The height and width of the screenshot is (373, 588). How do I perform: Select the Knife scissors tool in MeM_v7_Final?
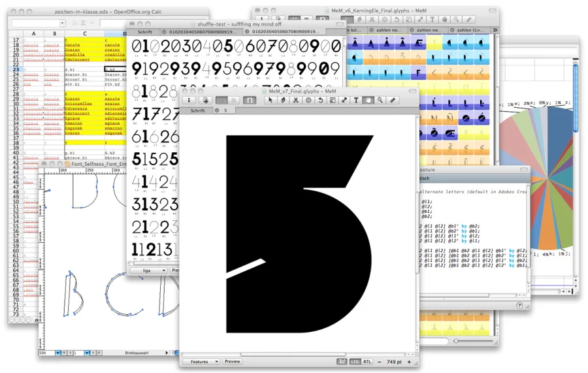tap(295, 101)
